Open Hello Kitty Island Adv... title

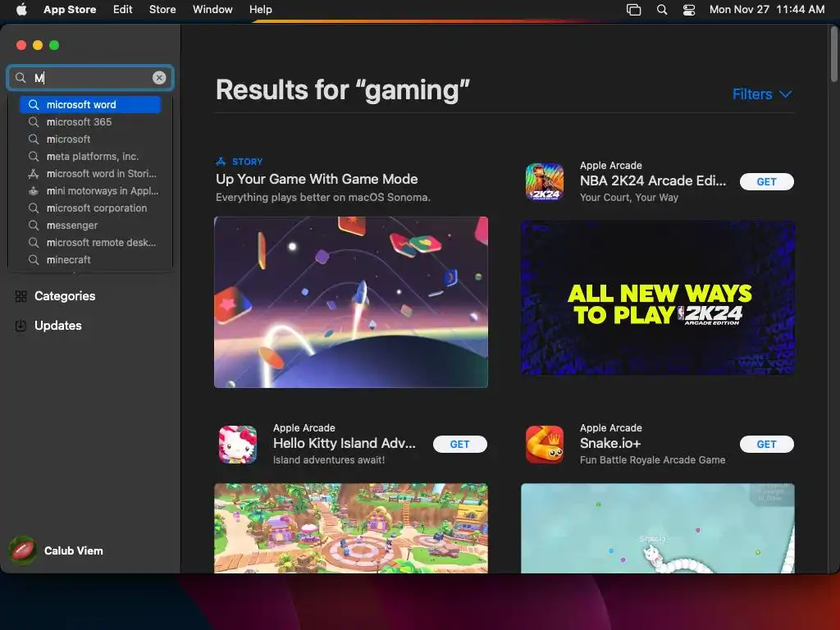pos(344,443)
